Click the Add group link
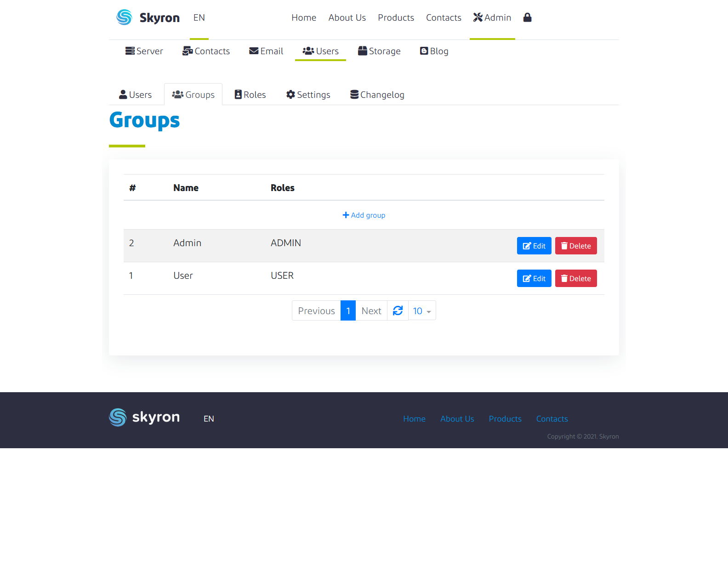Viewport: 728px width, 586px height. click(x=364, y=215)
